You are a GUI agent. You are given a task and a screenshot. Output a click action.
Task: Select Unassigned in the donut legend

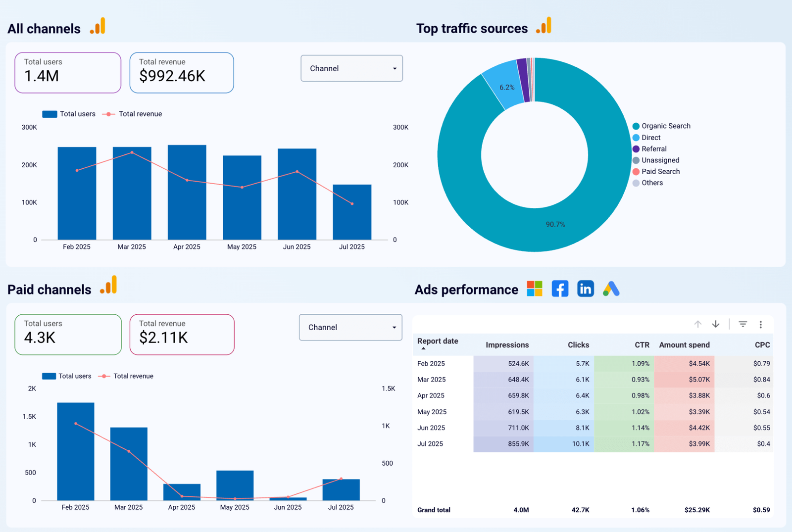pyautogui.click(x=656, y=160)
